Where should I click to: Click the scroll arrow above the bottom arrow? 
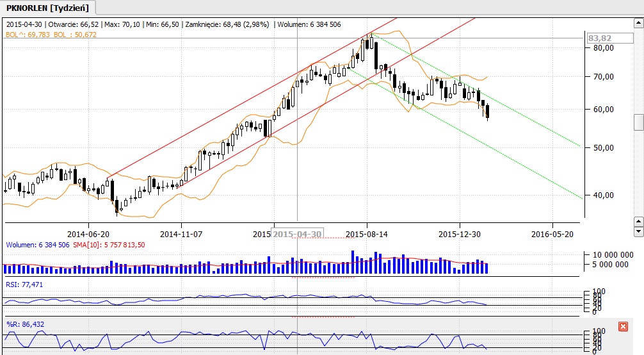(639, 222)
